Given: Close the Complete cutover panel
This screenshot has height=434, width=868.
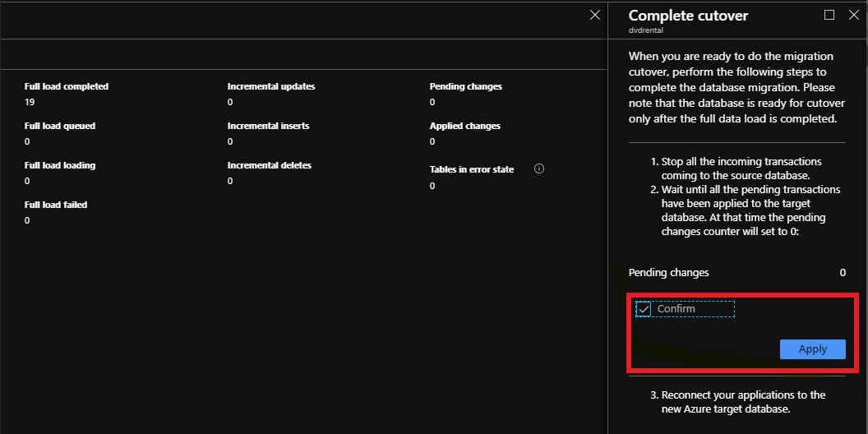Looking at the screenshot, I should 853,15.
